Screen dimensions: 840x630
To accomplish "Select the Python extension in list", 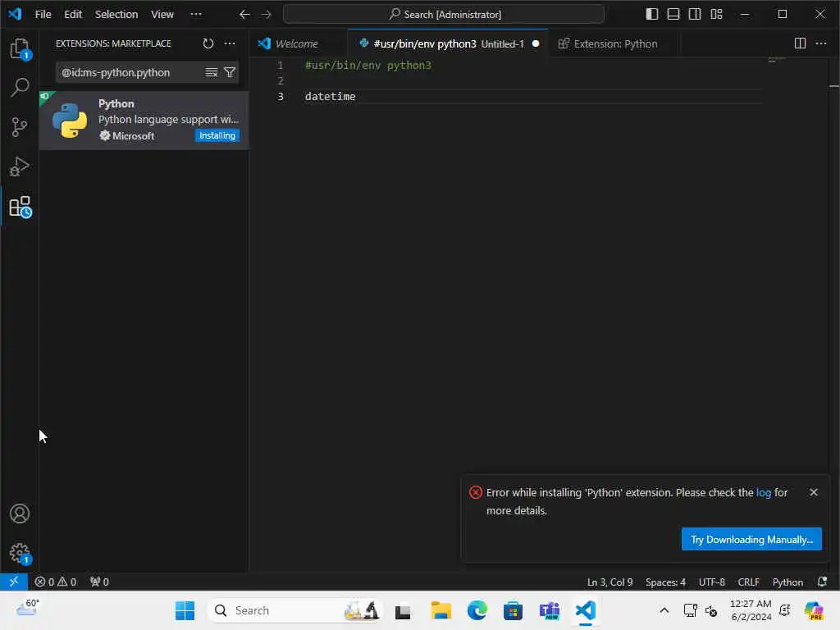I will [144, 120].
